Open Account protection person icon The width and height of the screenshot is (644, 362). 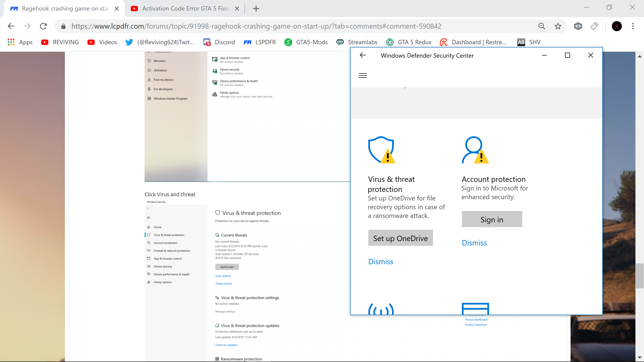[x=475, y=150]
